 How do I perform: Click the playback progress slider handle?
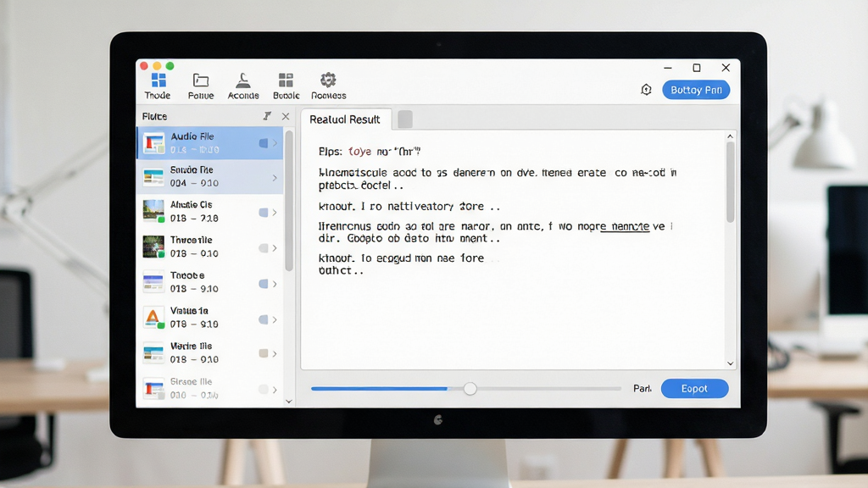(x=470, y=388)
